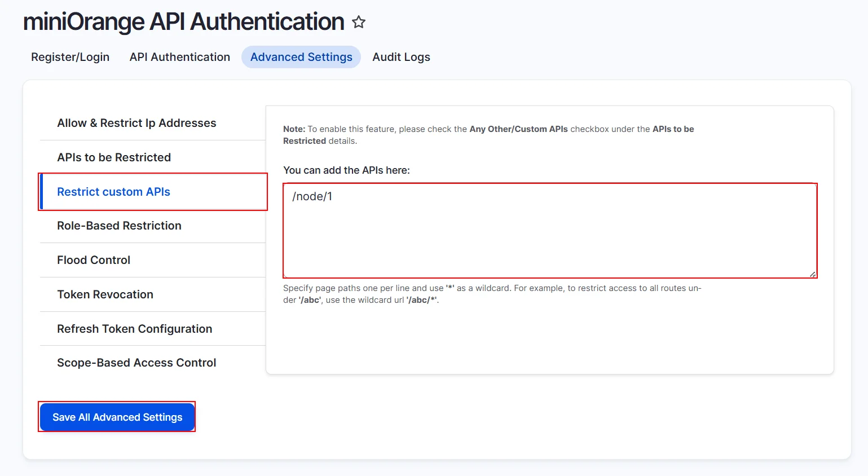This screenshot has height=476, width=868.
Task: Open the API Authentication tab
Action: (x=179, y=57)
